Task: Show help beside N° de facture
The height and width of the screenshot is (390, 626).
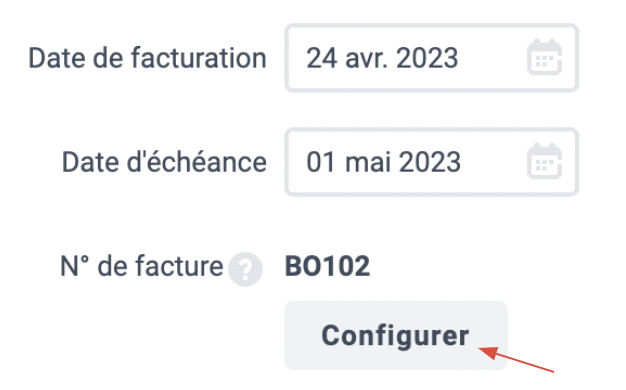Action: 245,269
